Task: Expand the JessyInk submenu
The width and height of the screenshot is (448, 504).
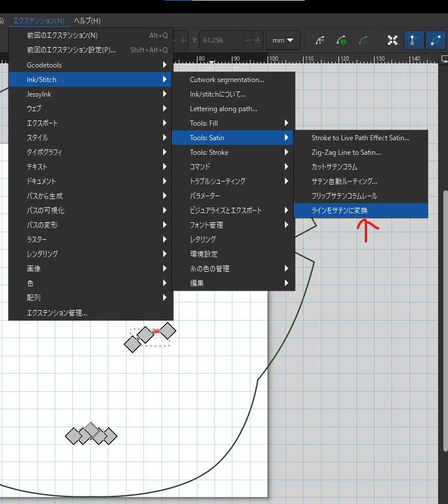Action: [91, 94]
